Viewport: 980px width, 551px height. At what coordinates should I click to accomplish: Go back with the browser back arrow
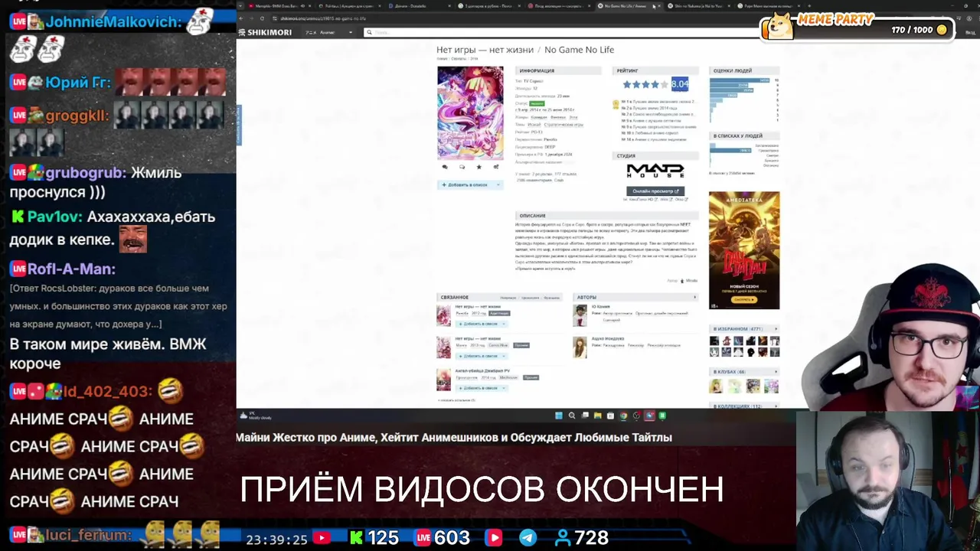click(x=242, y=18)
